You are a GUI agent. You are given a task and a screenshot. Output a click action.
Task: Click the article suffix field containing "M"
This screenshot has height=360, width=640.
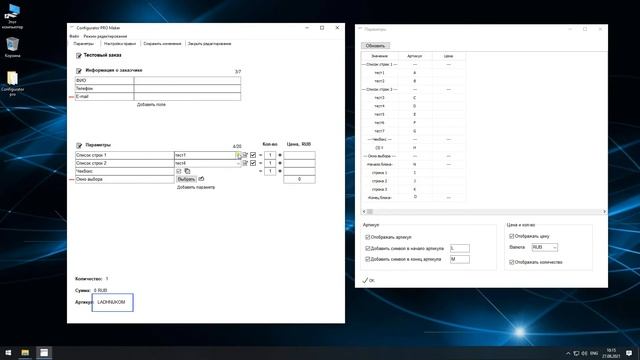460,259
